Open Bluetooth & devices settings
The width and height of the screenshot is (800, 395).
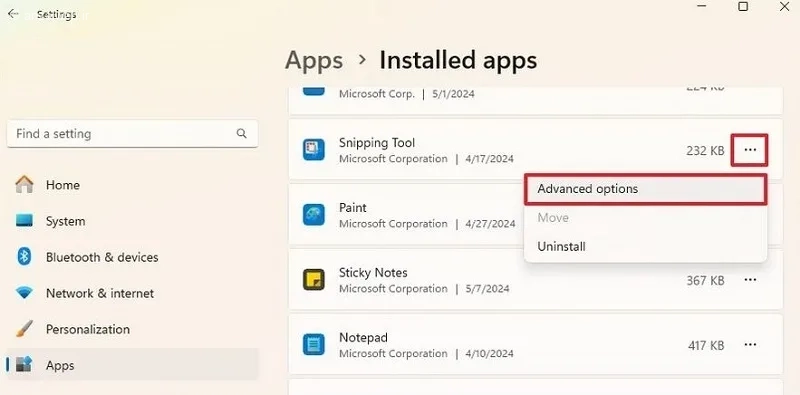[x=132, y=257]
